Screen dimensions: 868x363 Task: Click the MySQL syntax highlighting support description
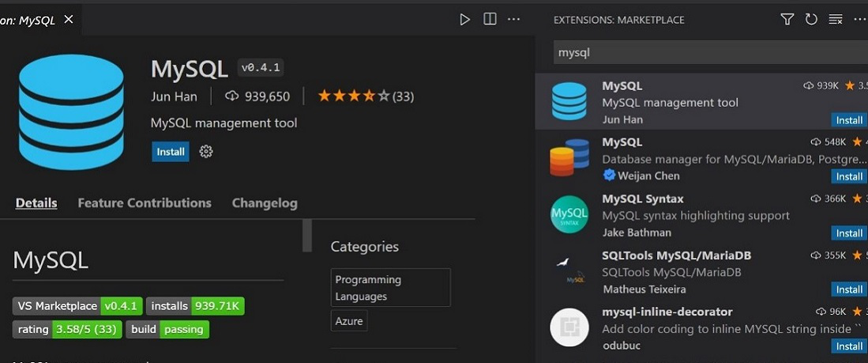click(696, 216)
